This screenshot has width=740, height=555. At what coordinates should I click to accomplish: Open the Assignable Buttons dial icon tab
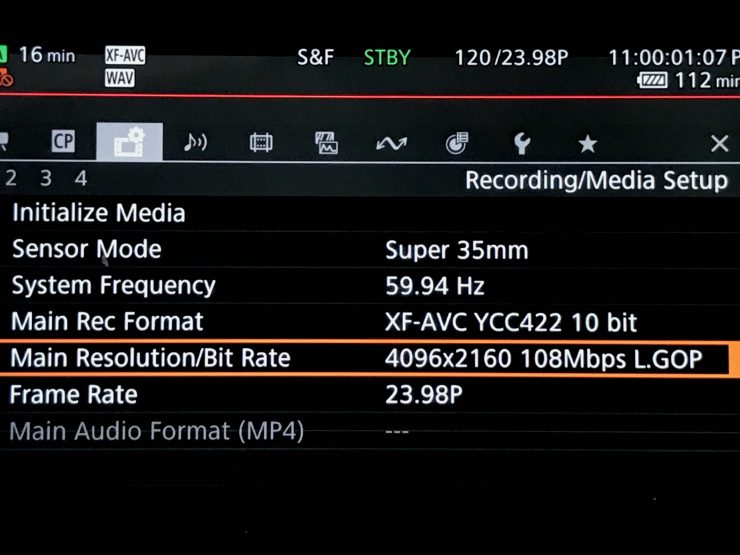(457, 143)
